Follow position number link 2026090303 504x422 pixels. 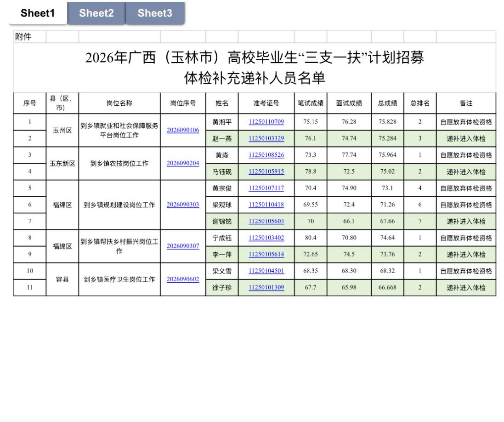coord(183,205)
